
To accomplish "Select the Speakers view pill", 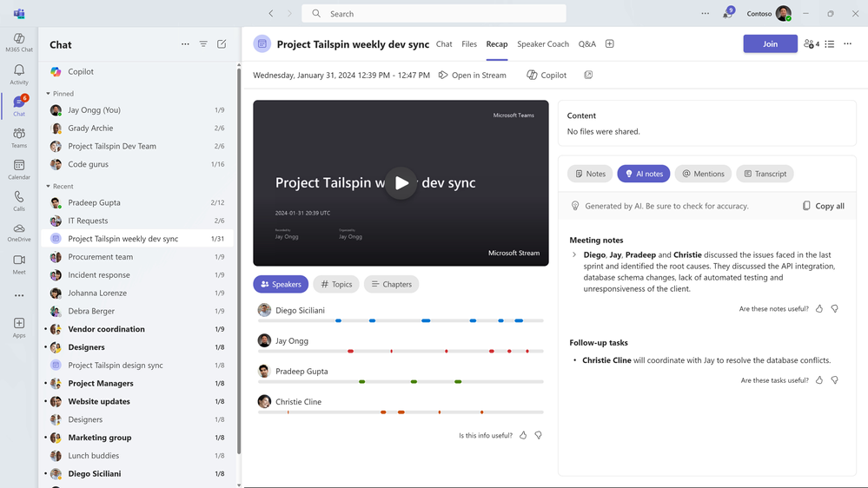I will (x=281, y=284).
